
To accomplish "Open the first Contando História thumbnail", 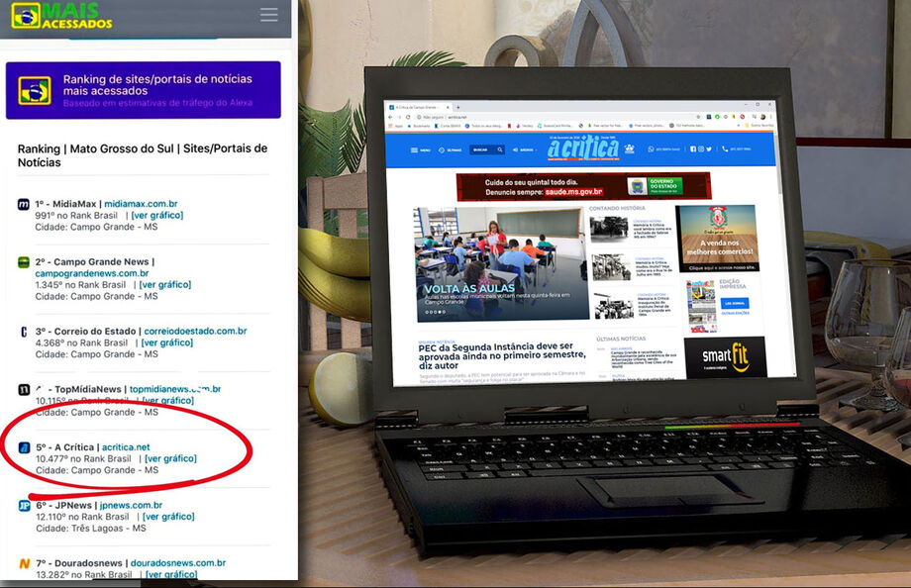I will pyautogui.click(x=608, y=229).
